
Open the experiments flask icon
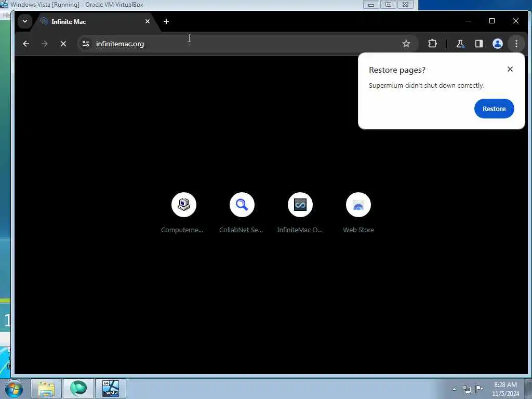pos(460,44)
